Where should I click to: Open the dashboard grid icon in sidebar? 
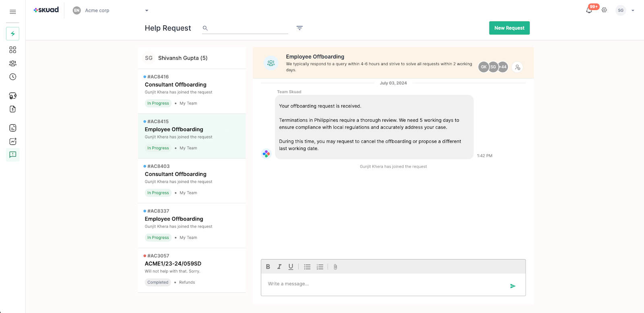pos(12,50)
